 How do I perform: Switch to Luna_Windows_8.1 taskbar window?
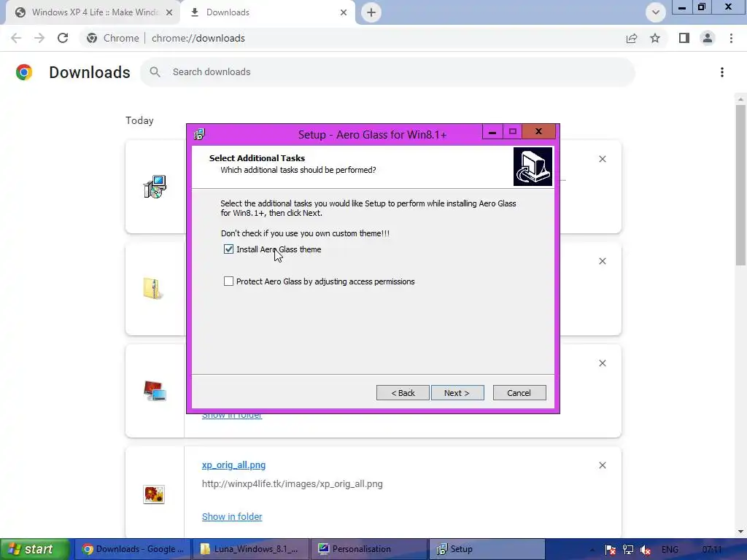pyautogui.click(x=251, y=549)
